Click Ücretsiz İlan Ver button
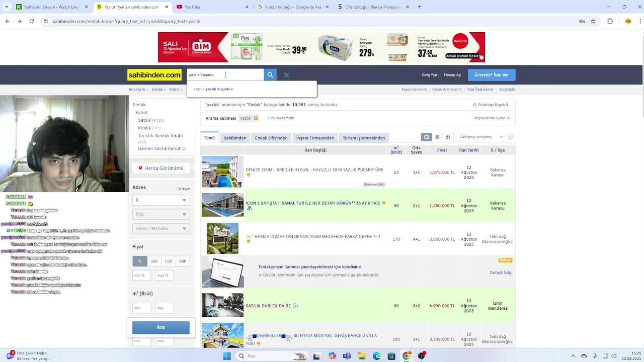This screenshot has width=644, height=362. pyautogui.click(x=492, y=75)
